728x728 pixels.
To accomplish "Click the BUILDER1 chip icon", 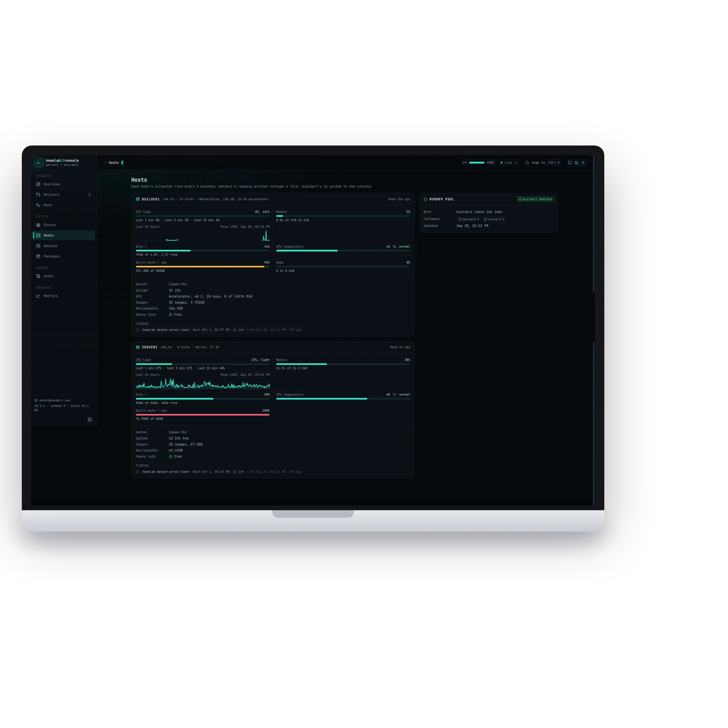I will tap(138, 199).
